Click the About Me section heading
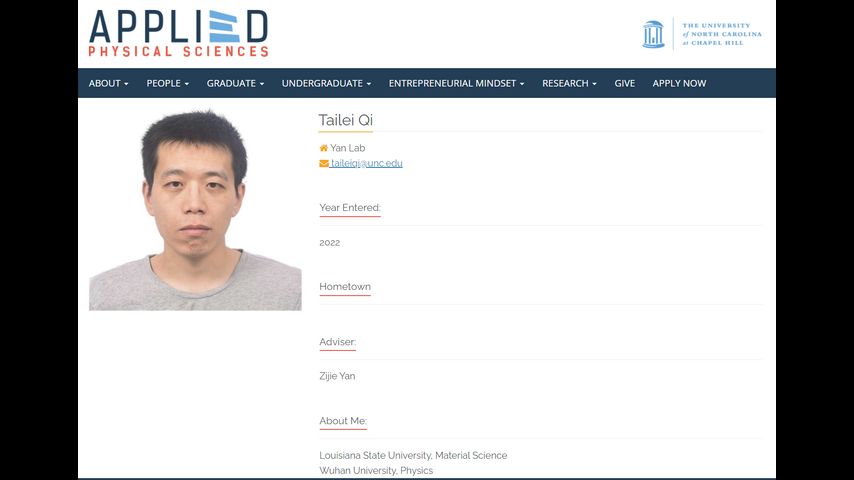Viewport: 854px width, 480px height. (x=342, y=421)
